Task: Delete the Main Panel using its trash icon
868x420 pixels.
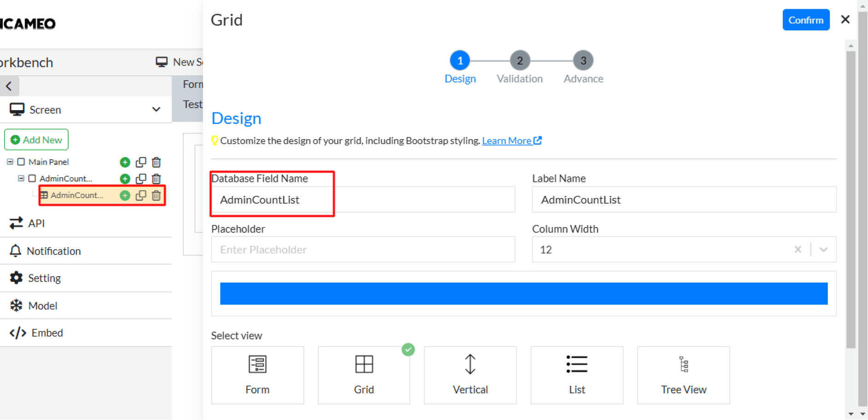Action: (x=156, y=162)
